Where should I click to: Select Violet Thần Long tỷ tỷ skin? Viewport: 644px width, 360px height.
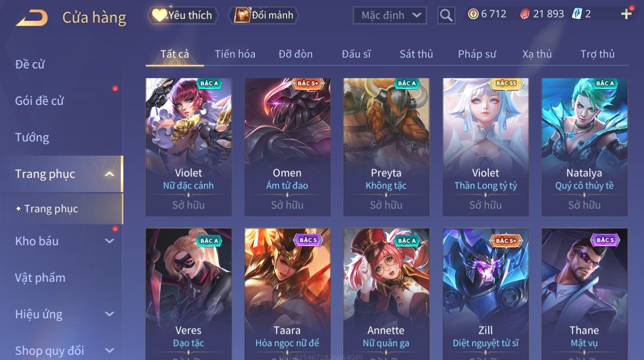pos(486,147)
